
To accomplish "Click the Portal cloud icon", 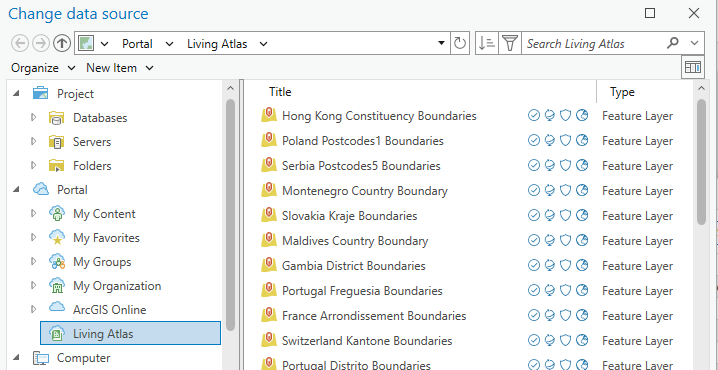I will [x=41, y=190].
